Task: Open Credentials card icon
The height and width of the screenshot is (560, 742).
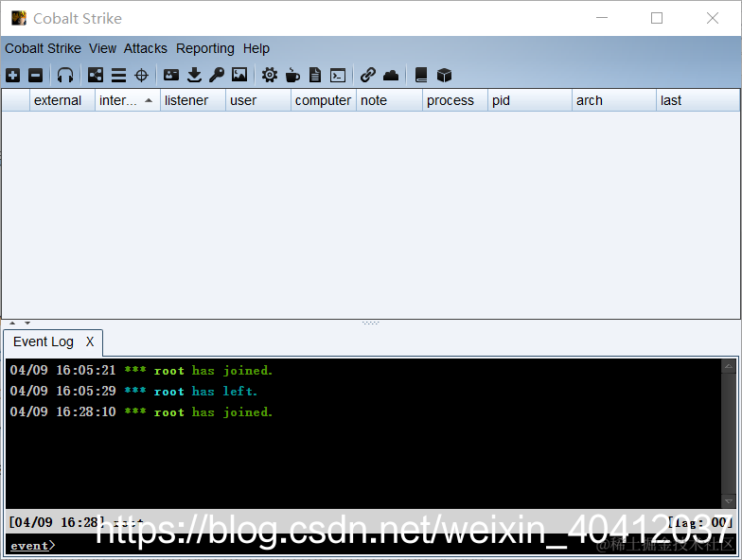Action: pos(171,76)
